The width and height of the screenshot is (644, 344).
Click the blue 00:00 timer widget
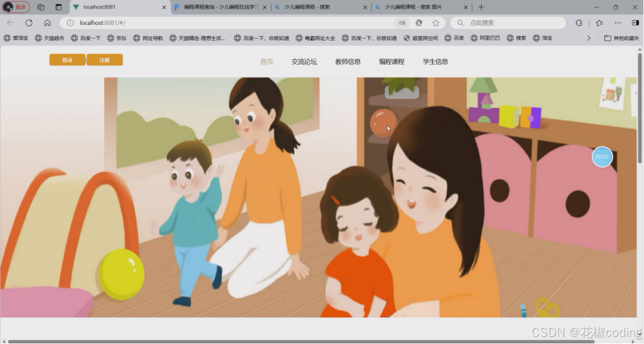(x=602, y=157)
